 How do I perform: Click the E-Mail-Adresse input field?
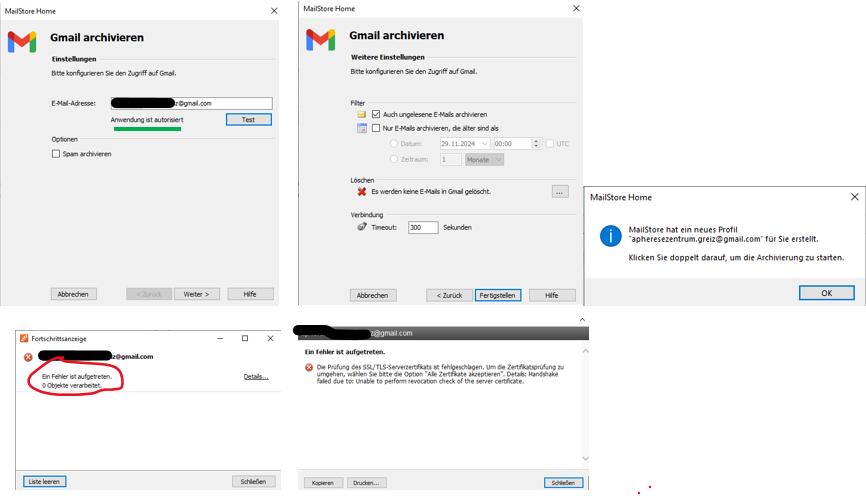pyautogui.click(x=191, y=103)
